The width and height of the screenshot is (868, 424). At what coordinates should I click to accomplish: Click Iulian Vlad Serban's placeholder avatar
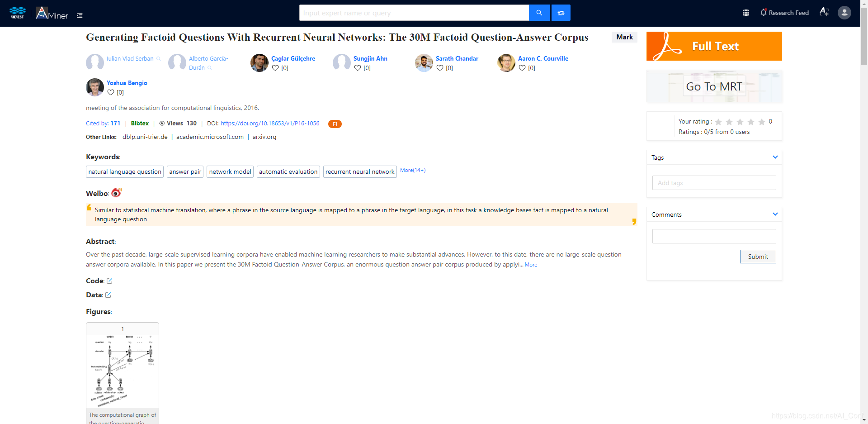pyautogui.click(x=95, y=63)
